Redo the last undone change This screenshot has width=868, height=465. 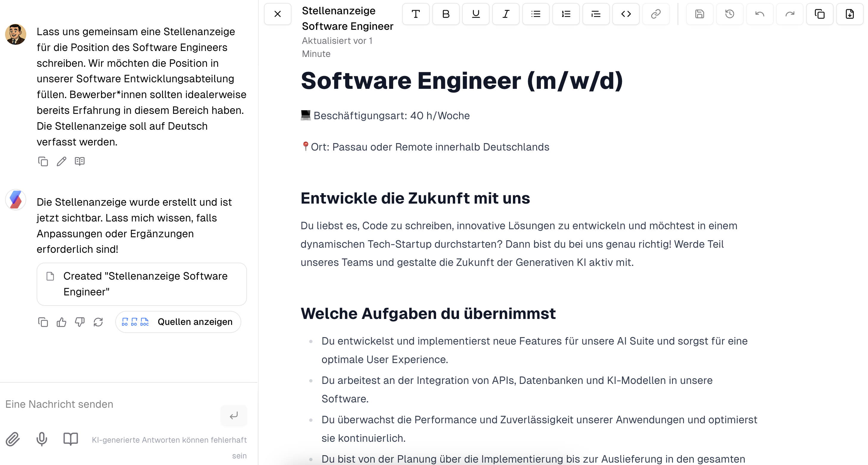click(x=790, y=14)
